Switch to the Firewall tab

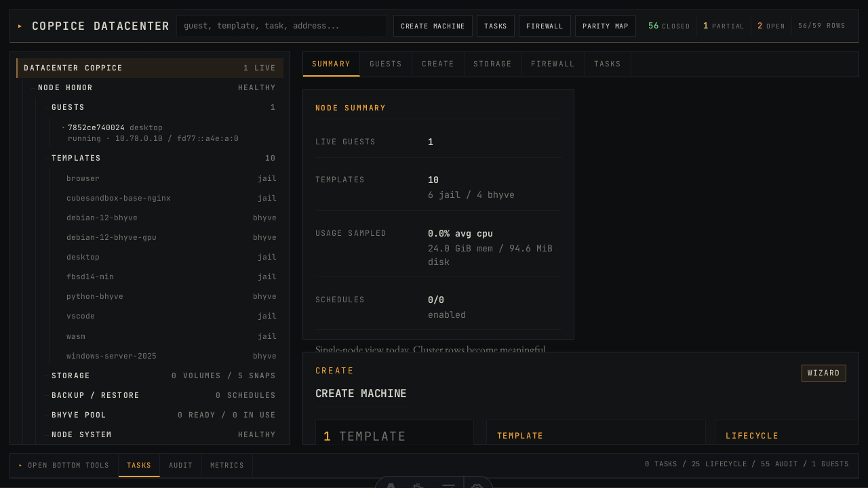(553, 64)
